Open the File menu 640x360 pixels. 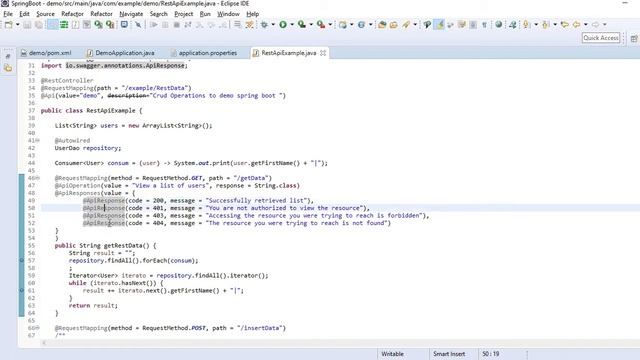(8, 14)
